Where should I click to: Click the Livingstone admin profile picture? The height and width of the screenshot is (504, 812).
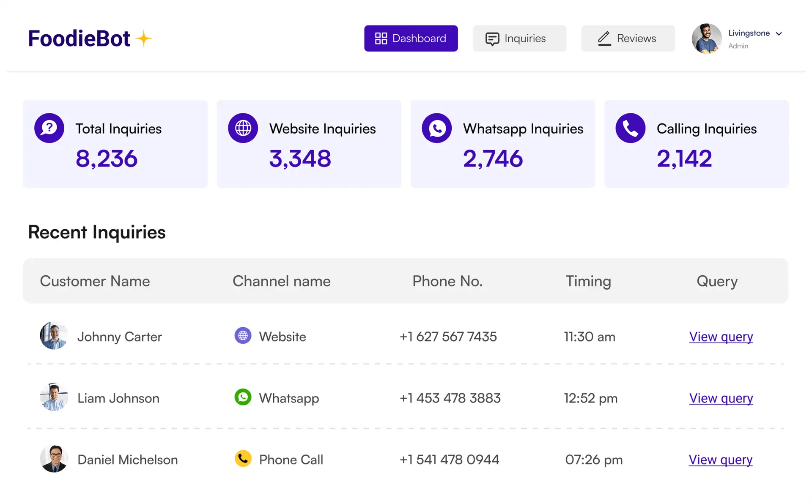pos(706,38)
